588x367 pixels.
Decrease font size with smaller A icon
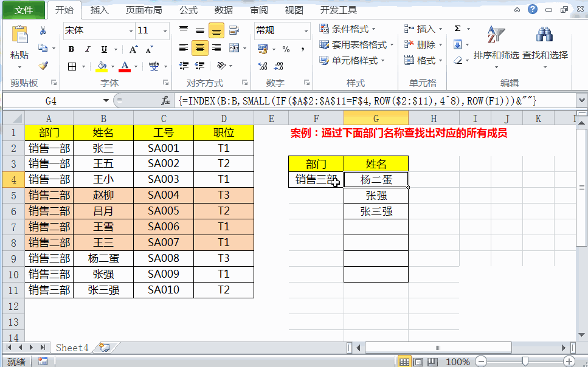[x=149, y=49]
